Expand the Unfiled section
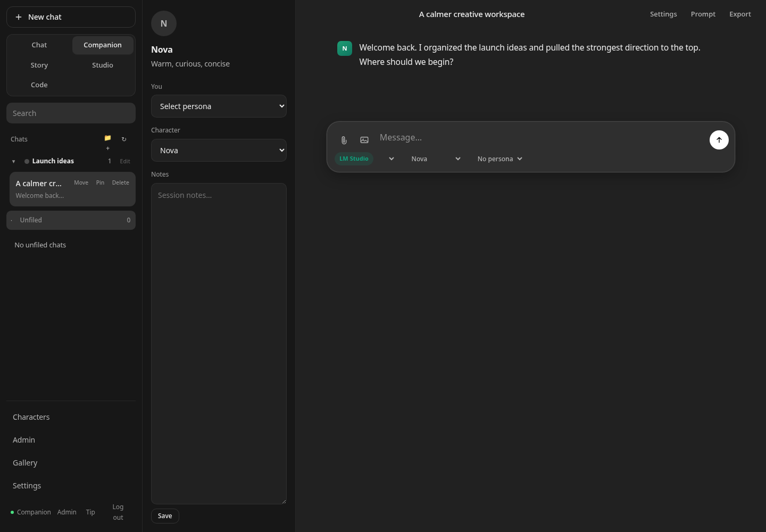The width and height of the screenshot is (766, 532). coord(71,220)
